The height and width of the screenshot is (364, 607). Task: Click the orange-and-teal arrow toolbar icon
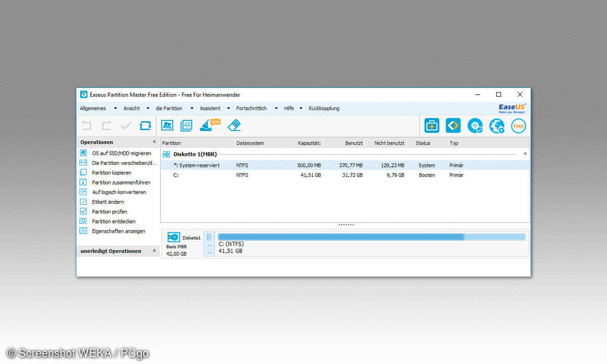tap(453, 125)
